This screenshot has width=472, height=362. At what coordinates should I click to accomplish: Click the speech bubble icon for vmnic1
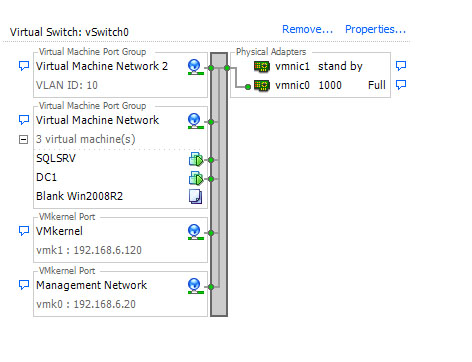click(x=401, y=66)
